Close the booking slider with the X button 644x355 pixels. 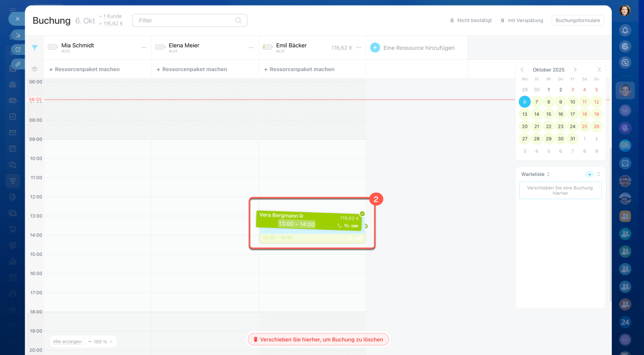[x=17, y=19]
